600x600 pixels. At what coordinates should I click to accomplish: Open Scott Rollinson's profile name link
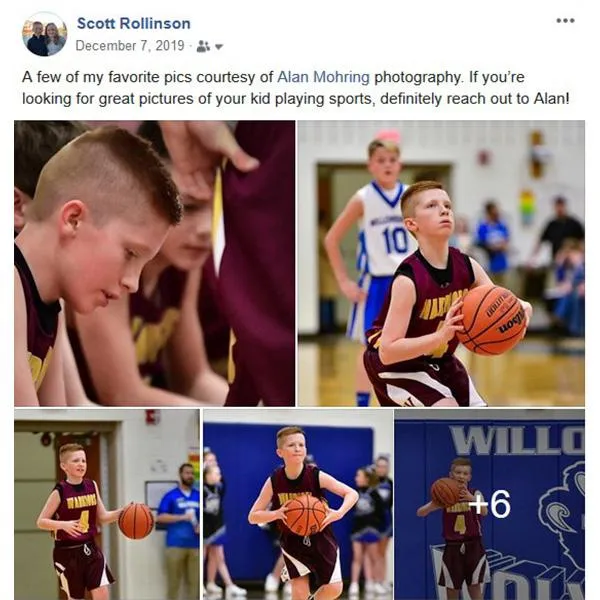pos(134,23)
